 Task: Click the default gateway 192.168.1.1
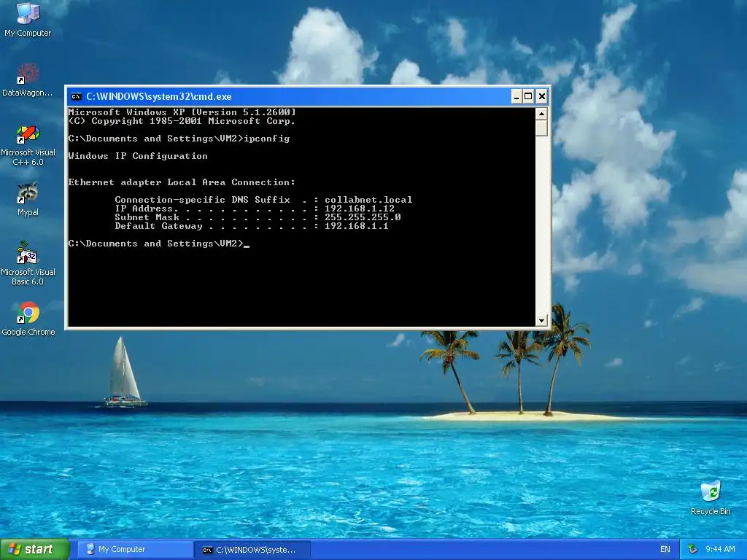click(x=356, y=226)
